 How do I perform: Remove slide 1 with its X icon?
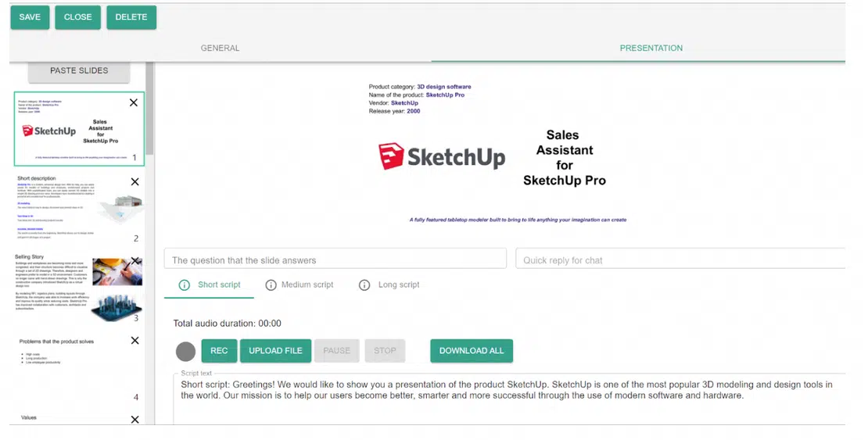click(x=134, y=102)
